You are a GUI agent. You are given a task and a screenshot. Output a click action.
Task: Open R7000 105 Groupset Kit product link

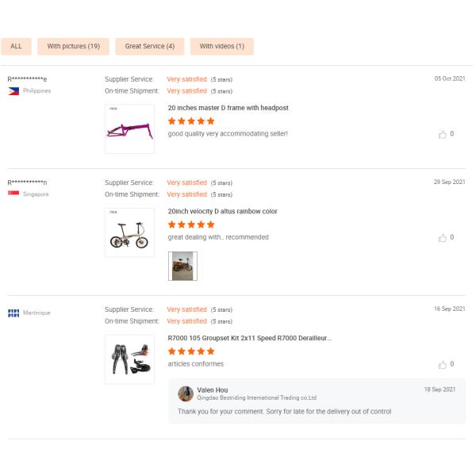[249, 339]
